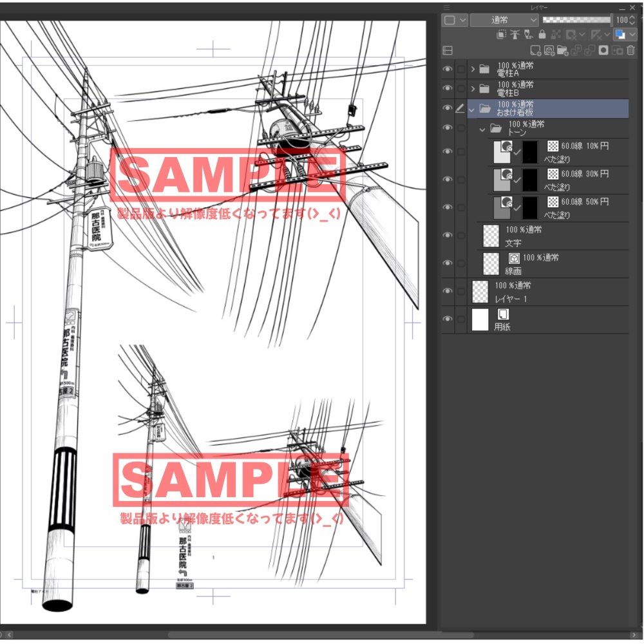Click open folder icon of トーン layer
This screenshot has height=644, width=644.
click(496, 128)
